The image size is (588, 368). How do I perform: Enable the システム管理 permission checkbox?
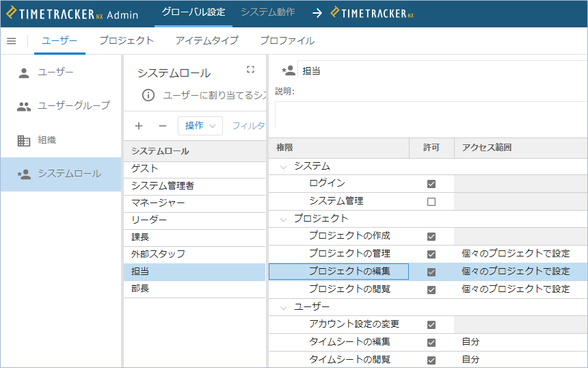(431, 202)
